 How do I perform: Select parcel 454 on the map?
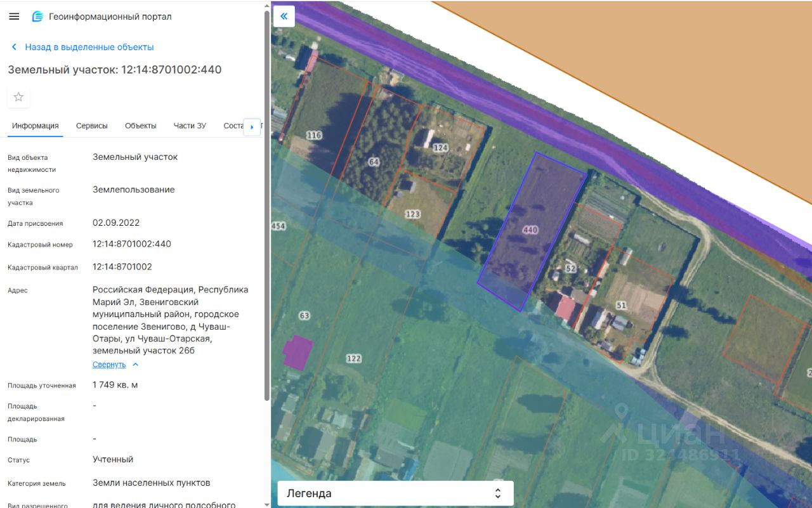pyautogui.click(x=278, y=226)
